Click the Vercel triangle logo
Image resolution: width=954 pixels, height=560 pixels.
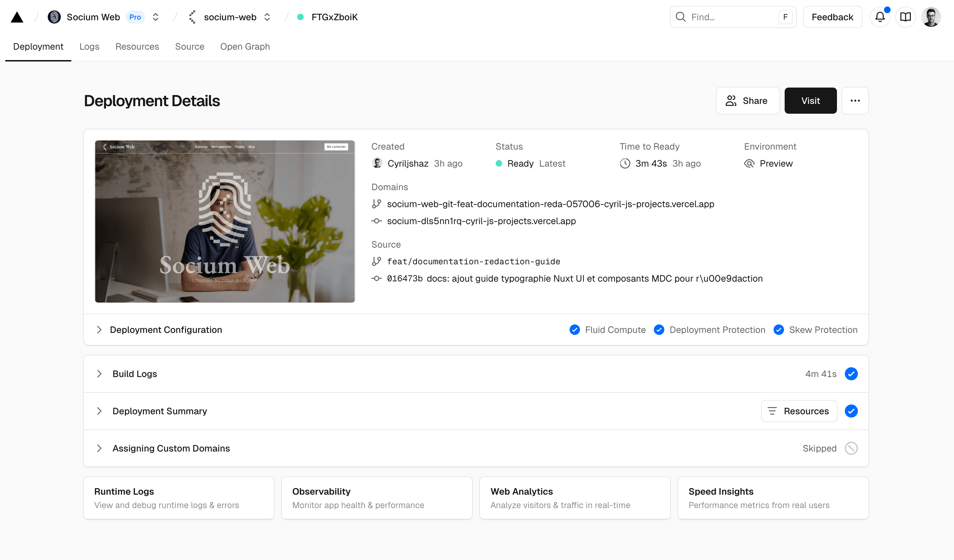17,17
